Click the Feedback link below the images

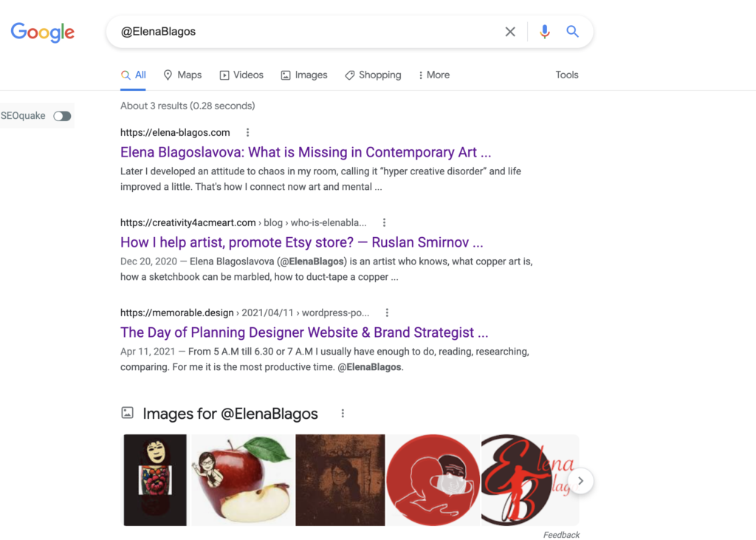coord(561,534)
